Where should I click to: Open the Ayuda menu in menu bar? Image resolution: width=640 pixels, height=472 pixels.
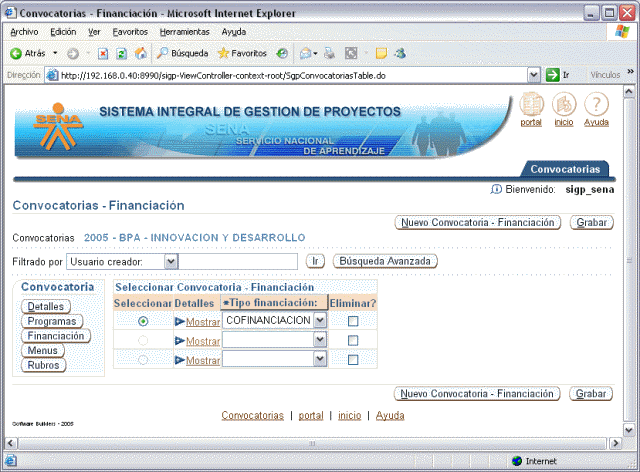233,32
